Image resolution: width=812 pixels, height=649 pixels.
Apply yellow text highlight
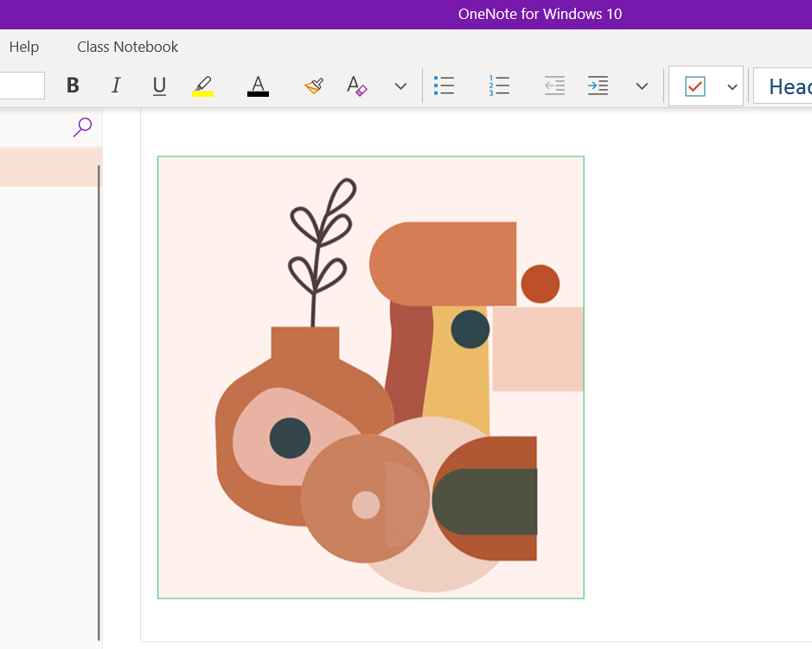point(202,86)
